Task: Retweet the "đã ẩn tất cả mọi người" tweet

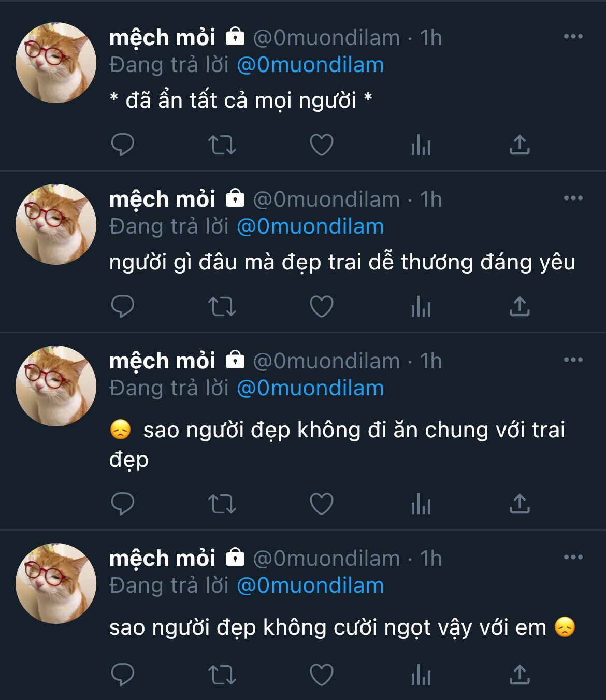Action: [x=222, y=145]
